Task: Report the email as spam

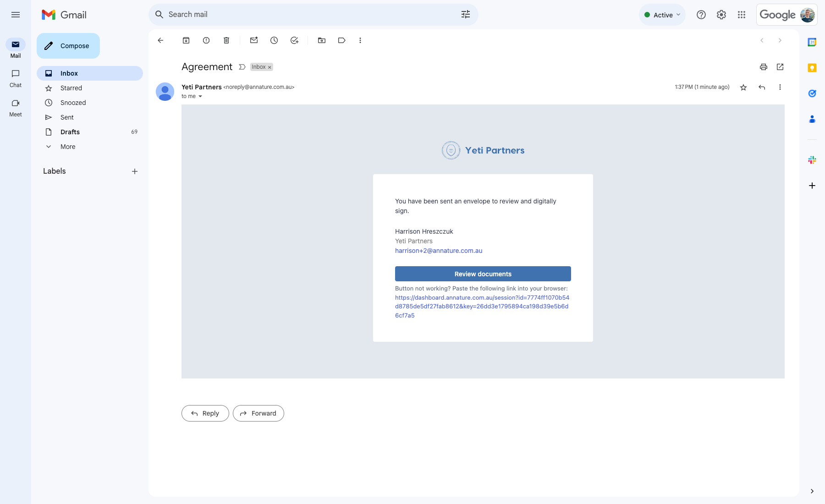Action: pyautogui.click(x=206, y=40)
